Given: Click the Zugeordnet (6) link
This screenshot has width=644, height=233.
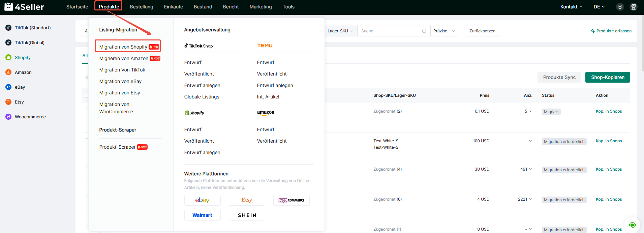Looking at the screenshot, I should [x=388, y=199].
